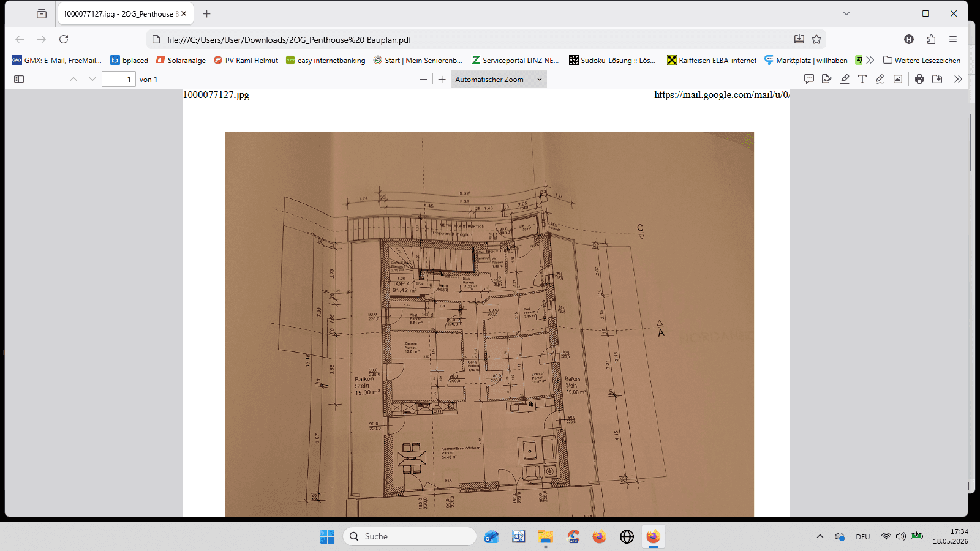Close the 2OG_Penthouse tab

pyautogui.click(x=184, y=13)
